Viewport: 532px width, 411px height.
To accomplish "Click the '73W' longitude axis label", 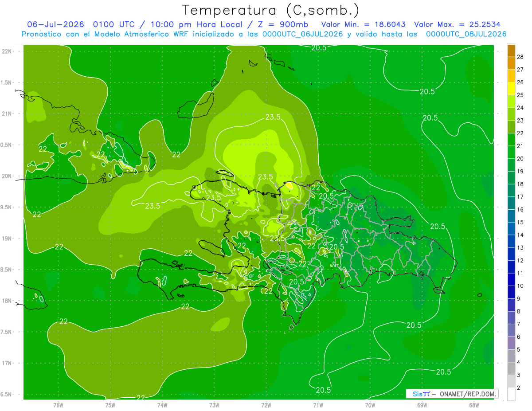I will (x=214, y=405).
